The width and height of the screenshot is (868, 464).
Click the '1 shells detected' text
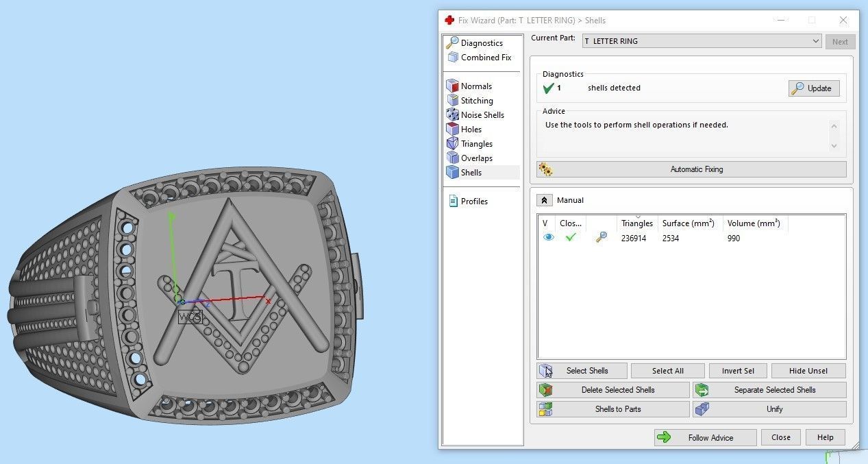(x=599, y=88)
